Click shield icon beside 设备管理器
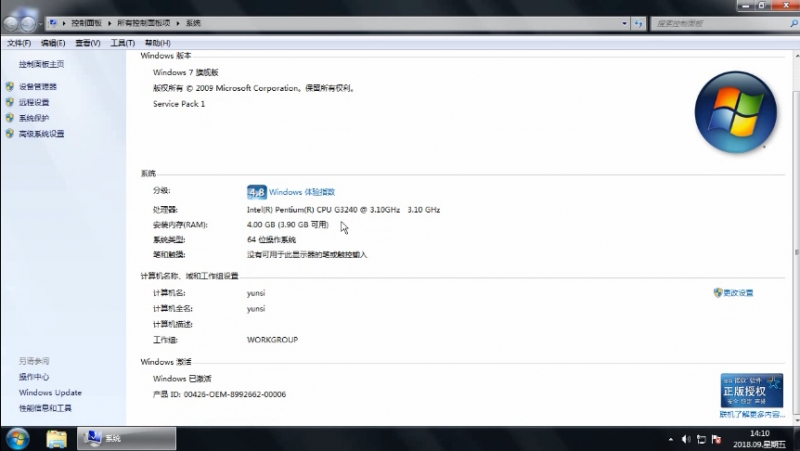The height and width of the screenshot is (451, 800). click(x=10, y=87)
